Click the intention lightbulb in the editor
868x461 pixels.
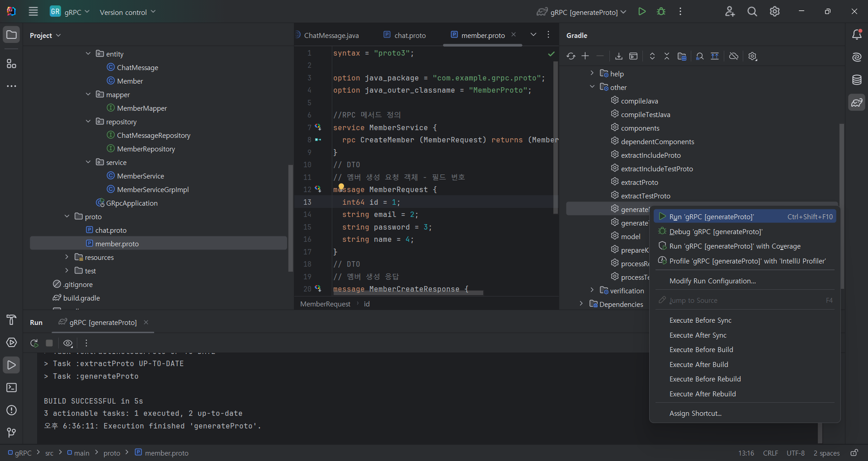pyautogui.click(x=341, y=187)
